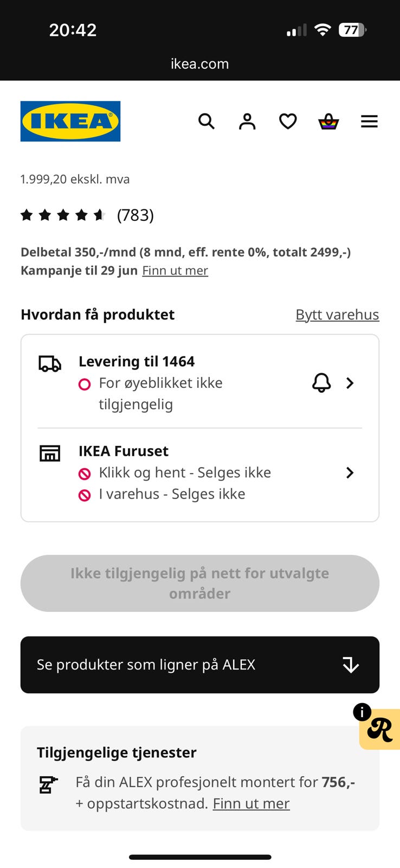
Task: Click the star rating row
Action: coord(63,215)
